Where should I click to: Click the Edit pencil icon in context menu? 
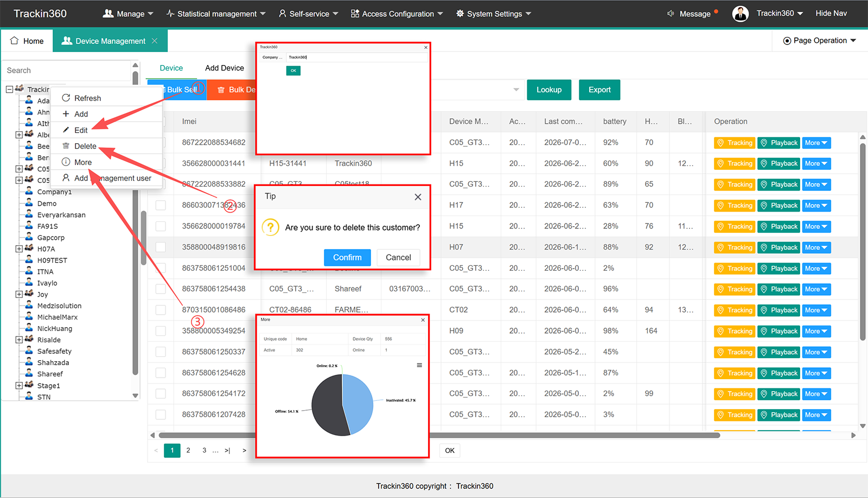(66, 130)
